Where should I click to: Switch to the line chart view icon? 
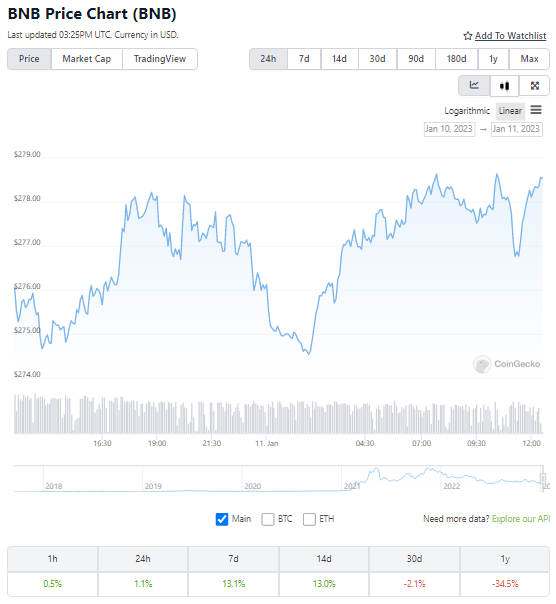pyautogui.click(x=474, y=85)
